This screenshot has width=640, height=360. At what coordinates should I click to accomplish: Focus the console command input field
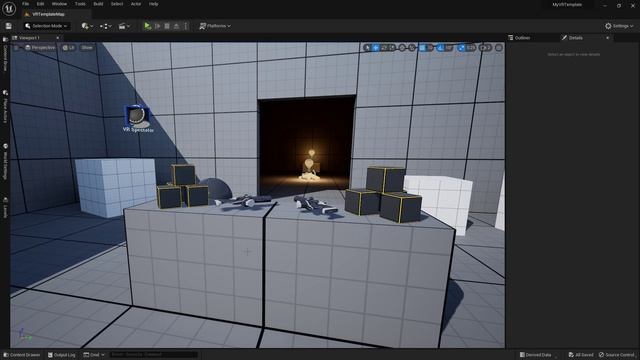pyautogui.click(x=153, y=355)
